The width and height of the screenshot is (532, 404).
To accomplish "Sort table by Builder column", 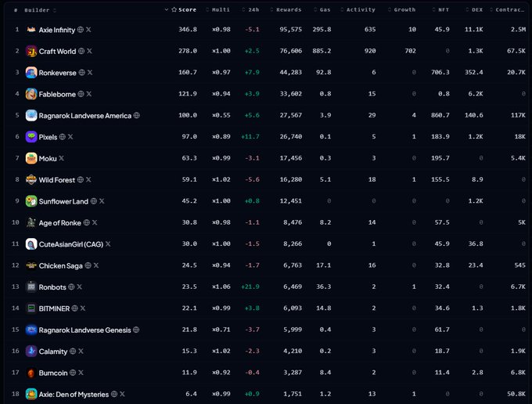I will click(x=39, y=10).
